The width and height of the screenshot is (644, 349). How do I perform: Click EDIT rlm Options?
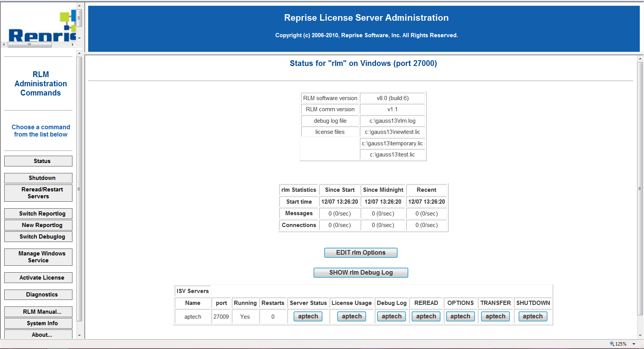360,252
